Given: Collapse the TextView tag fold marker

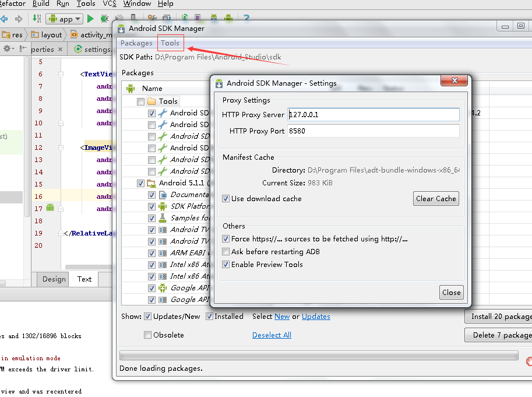Looking at the screenshot, I should click(x=61, y=74).
